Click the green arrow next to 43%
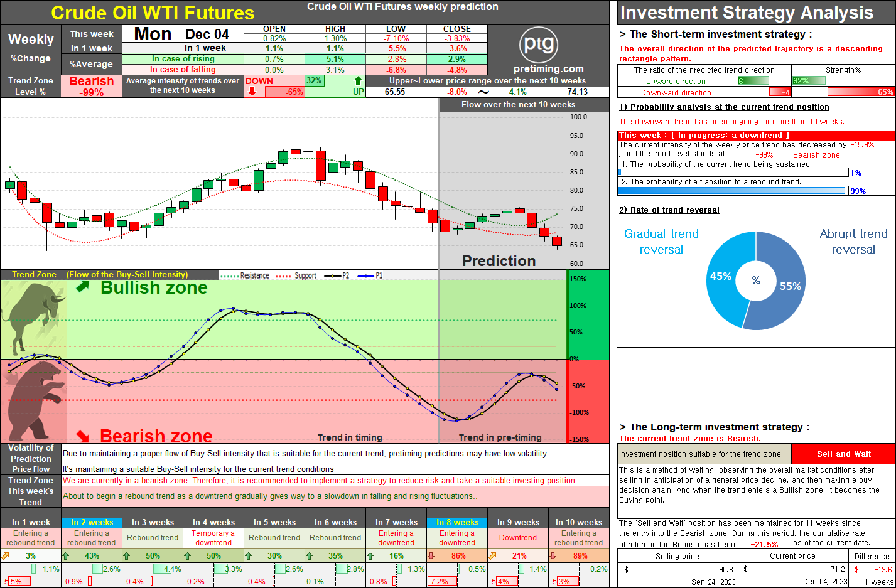 point(66,556)
